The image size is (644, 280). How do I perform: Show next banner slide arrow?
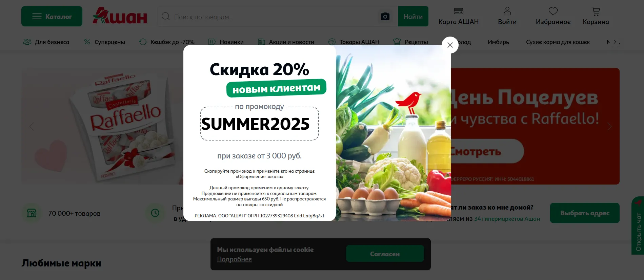click(609, 127)
